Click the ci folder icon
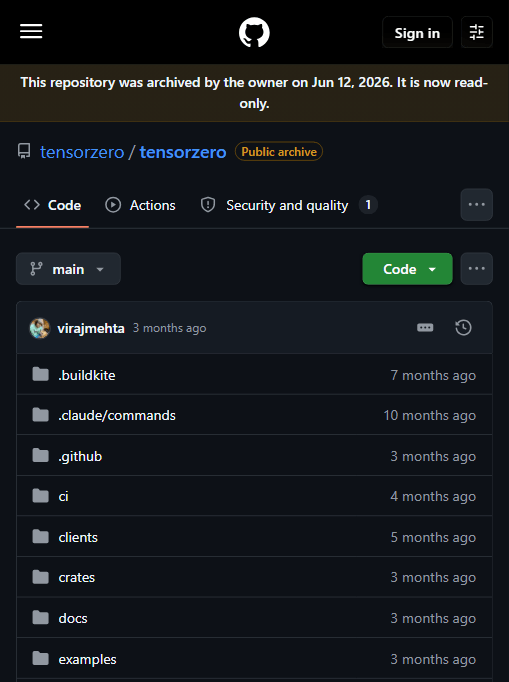The image size is (509, 682). [40, 495]
